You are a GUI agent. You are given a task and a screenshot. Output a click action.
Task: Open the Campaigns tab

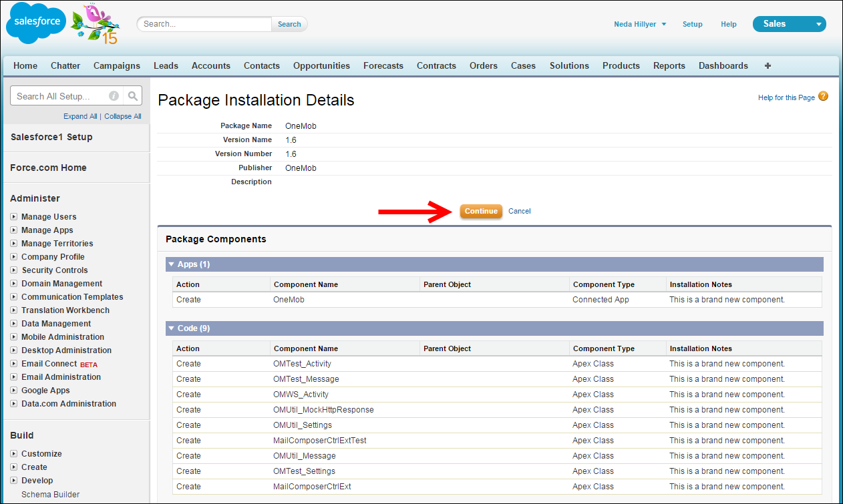tap(117, 65)
